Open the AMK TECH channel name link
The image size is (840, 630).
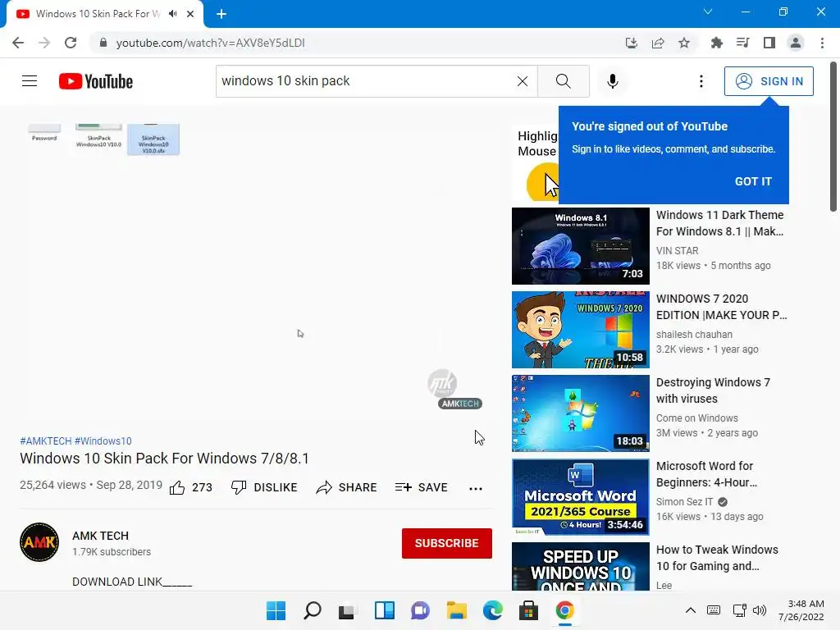coord(101,536)
